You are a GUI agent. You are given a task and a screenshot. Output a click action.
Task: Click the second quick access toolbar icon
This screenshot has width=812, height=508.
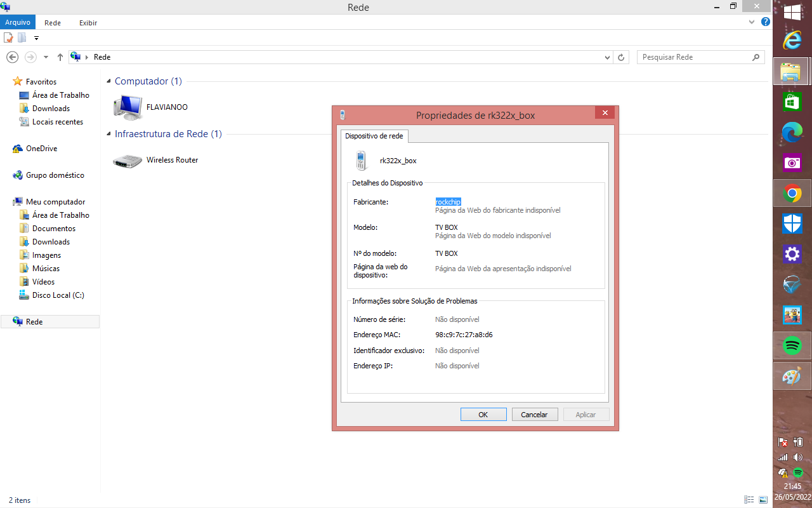(22, 37)
